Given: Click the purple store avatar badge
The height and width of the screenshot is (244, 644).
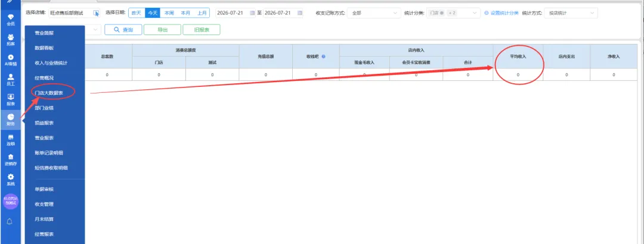Looking at the screenshot, I should [x=11, y=201].
